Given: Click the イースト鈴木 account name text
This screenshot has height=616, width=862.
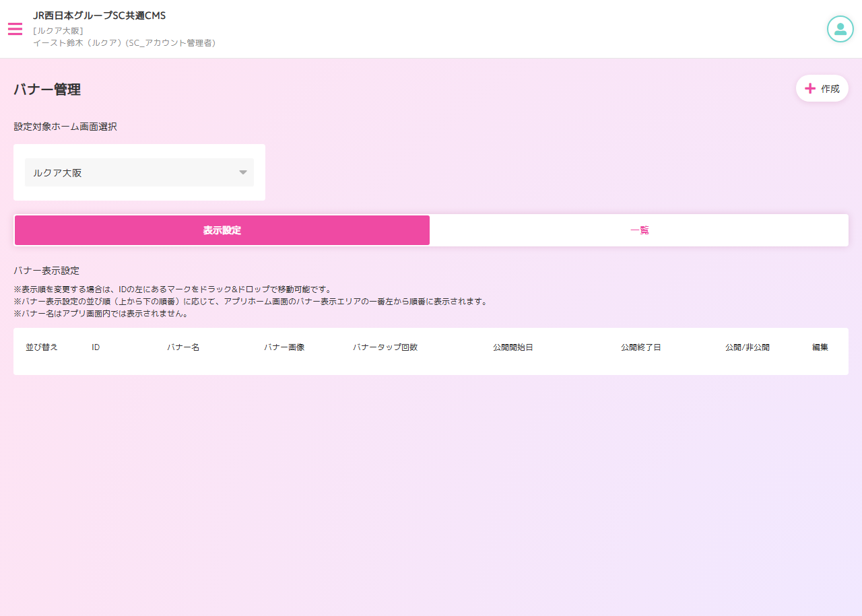Looking at the screenshot, I should (x=124, y=43).
